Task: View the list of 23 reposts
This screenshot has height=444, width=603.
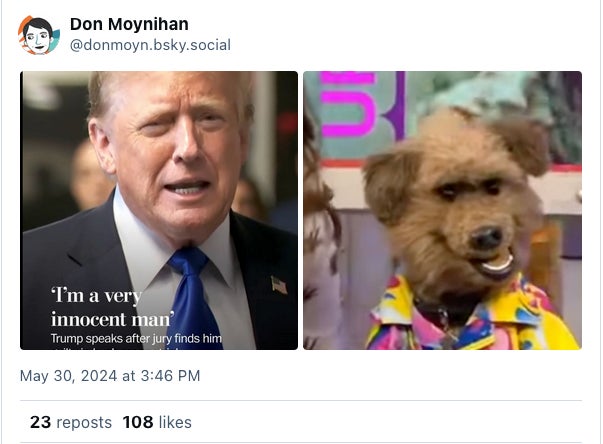Action: coord(71,422)
